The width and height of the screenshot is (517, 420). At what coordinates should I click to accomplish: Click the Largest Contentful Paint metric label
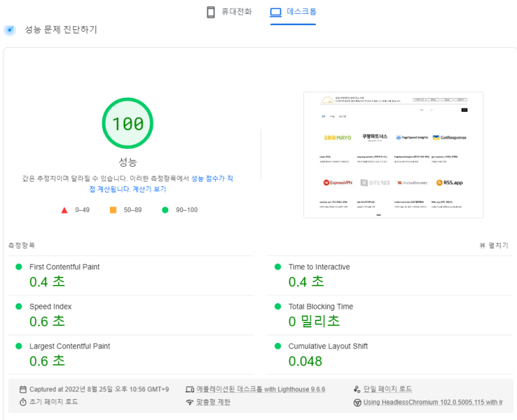coord(70,346)
